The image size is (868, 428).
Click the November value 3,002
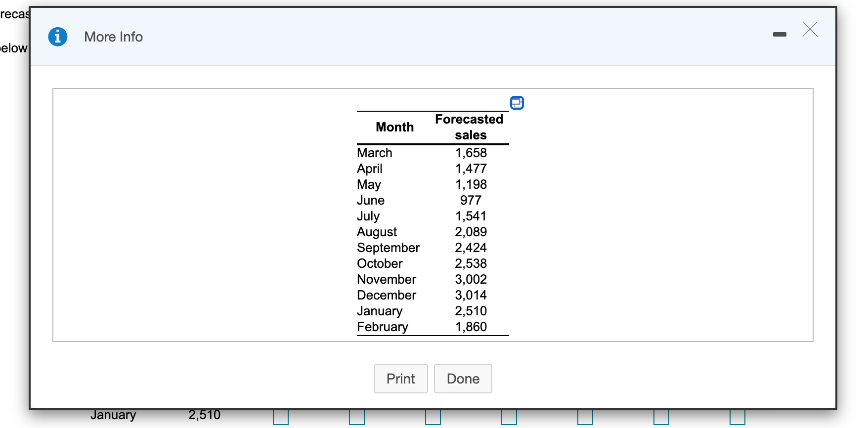471,279
